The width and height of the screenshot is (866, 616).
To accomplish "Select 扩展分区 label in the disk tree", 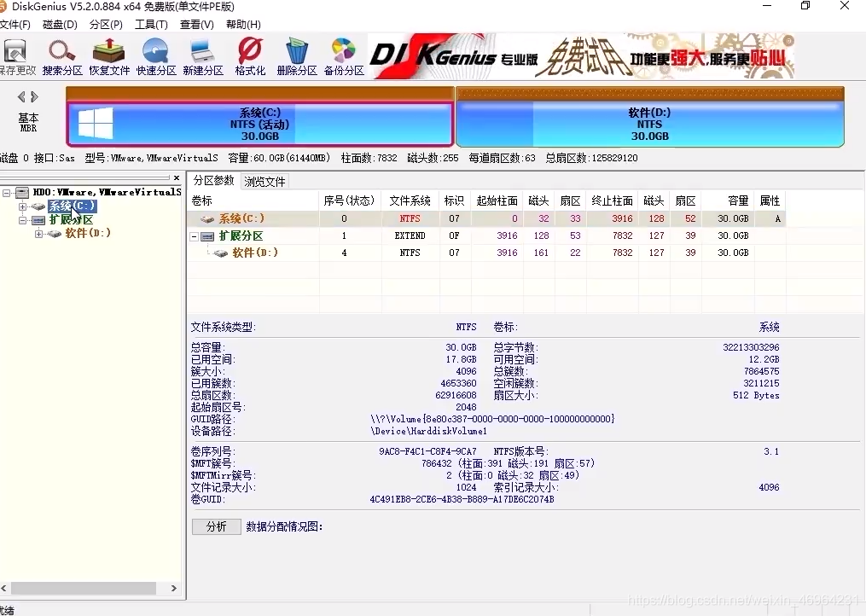I will [71, 220].
